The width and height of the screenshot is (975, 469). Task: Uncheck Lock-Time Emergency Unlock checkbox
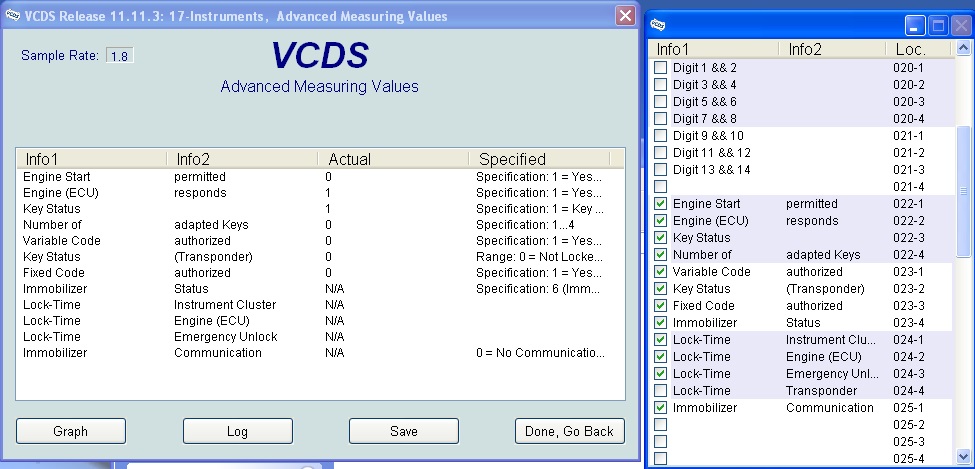point(660,374)
